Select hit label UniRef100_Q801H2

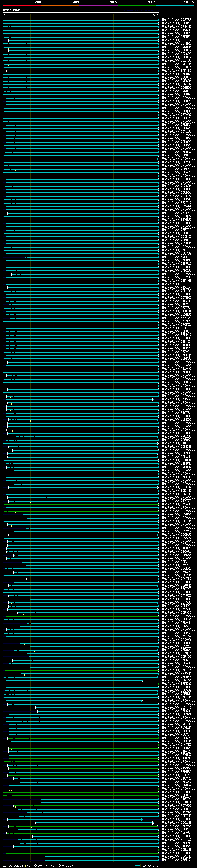click(177, 857)
